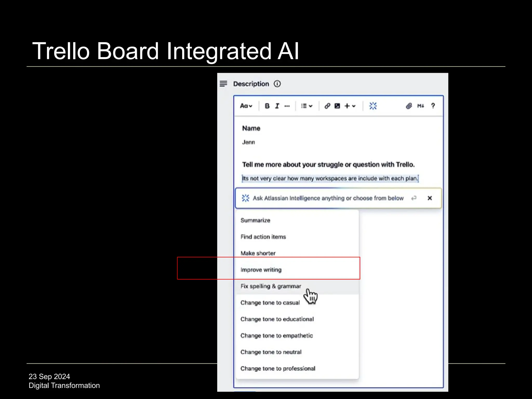This screenshot has width=532, height=399.
Task: Click the Description info icon
Action: (277, 84)
